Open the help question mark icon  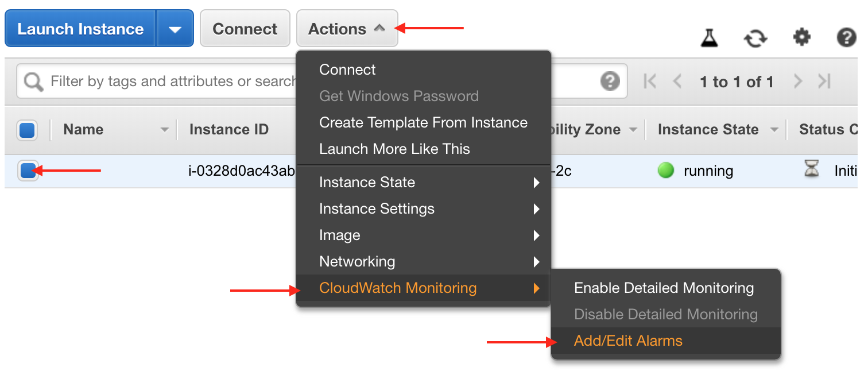(846, 38)
